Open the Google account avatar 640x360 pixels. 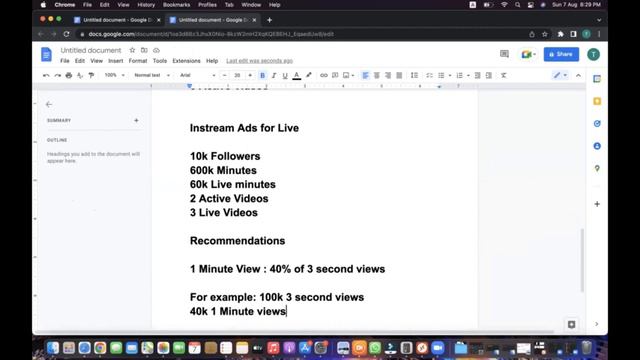593,54
